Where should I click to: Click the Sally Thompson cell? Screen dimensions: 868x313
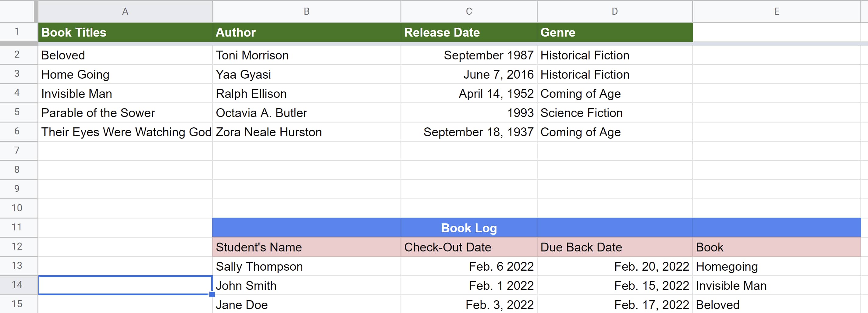pyautogui.click(x=306, y=266)
